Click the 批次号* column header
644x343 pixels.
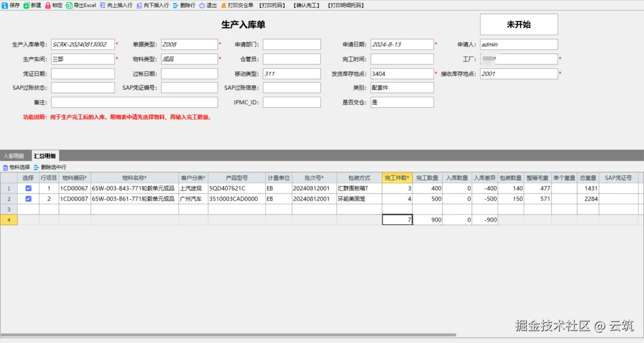(x=314, y=178)
